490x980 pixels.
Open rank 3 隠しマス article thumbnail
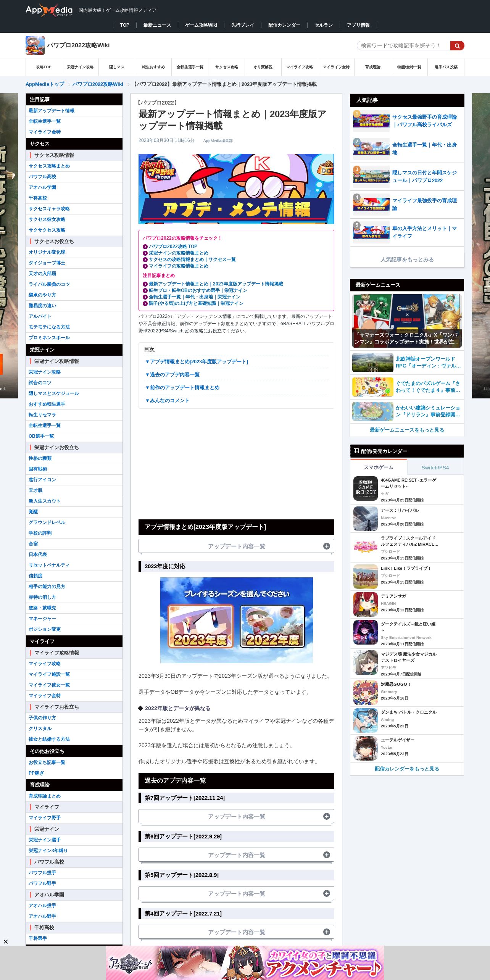click(x=371, y=176)
